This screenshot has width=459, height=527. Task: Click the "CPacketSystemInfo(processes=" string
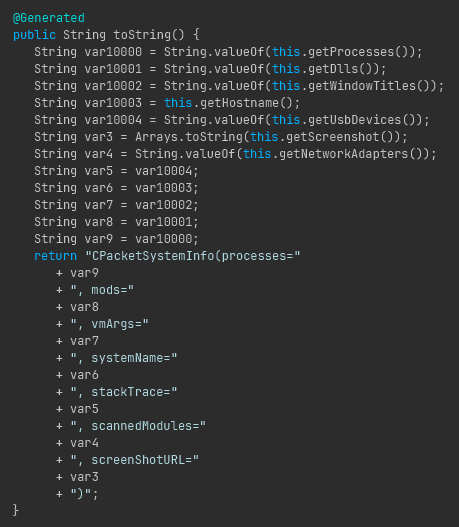coord(193,256)
